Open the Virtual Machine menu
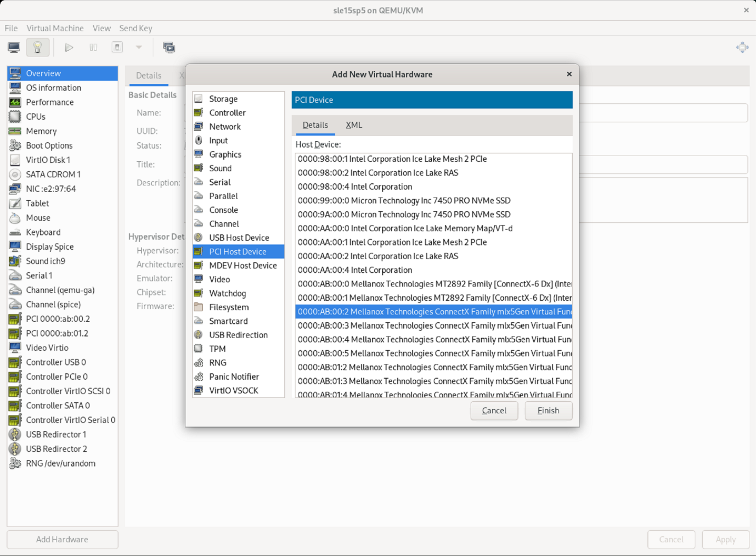 [x=55, y=28]
